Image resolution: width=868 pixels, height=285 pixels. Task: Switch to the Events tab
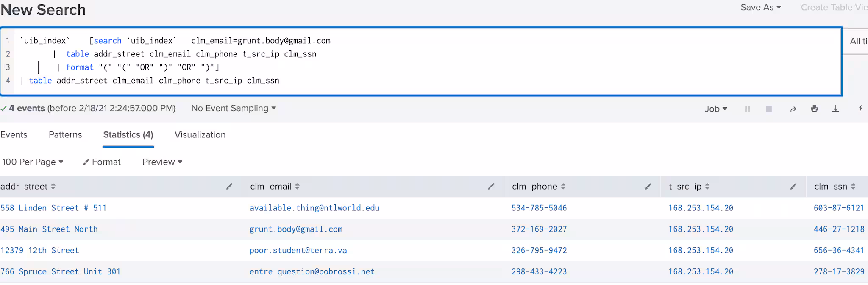coord(14,135)
